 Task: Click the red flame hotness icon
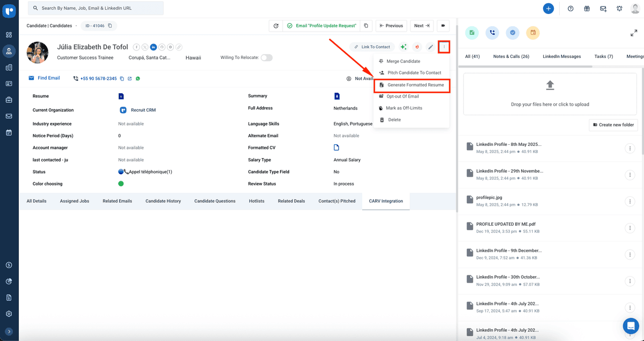coord(416,47)
